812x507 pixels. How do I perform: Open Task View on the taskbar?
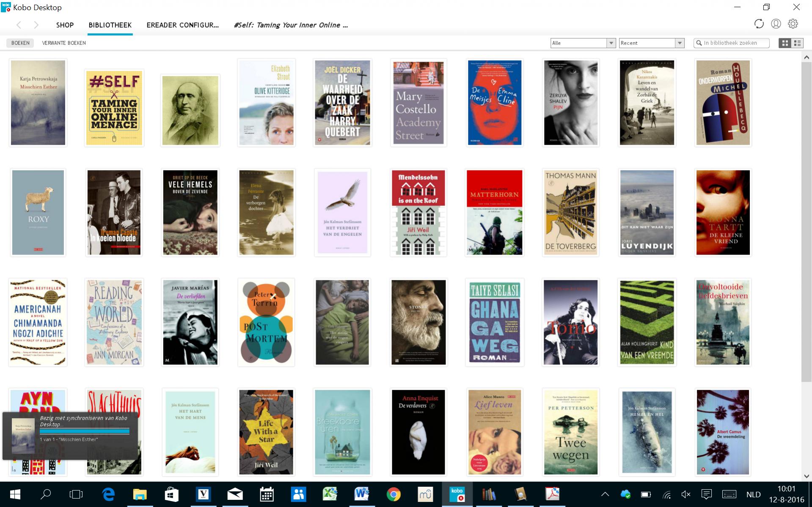(x=76, y=494)
